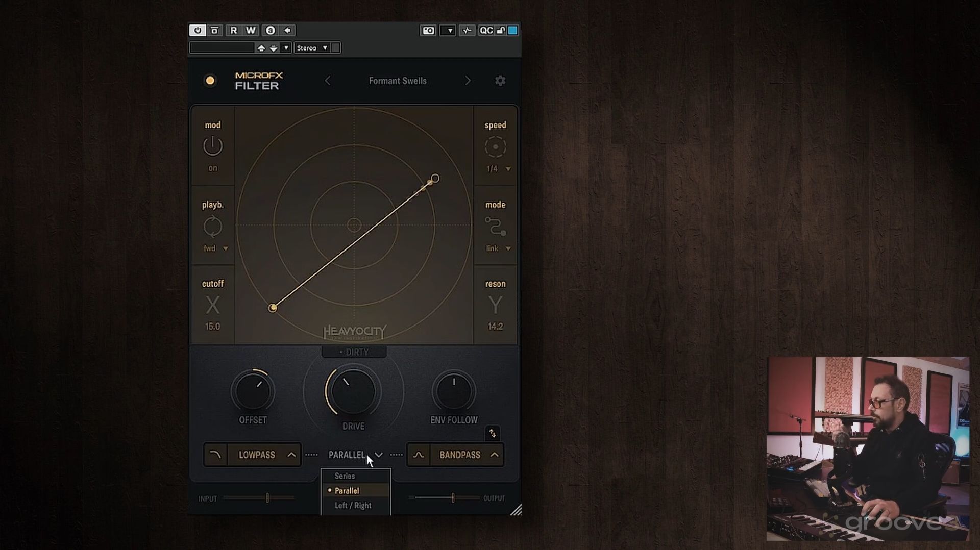
Task: Click the INPUT level slider handle
Action: coord(267,498)
